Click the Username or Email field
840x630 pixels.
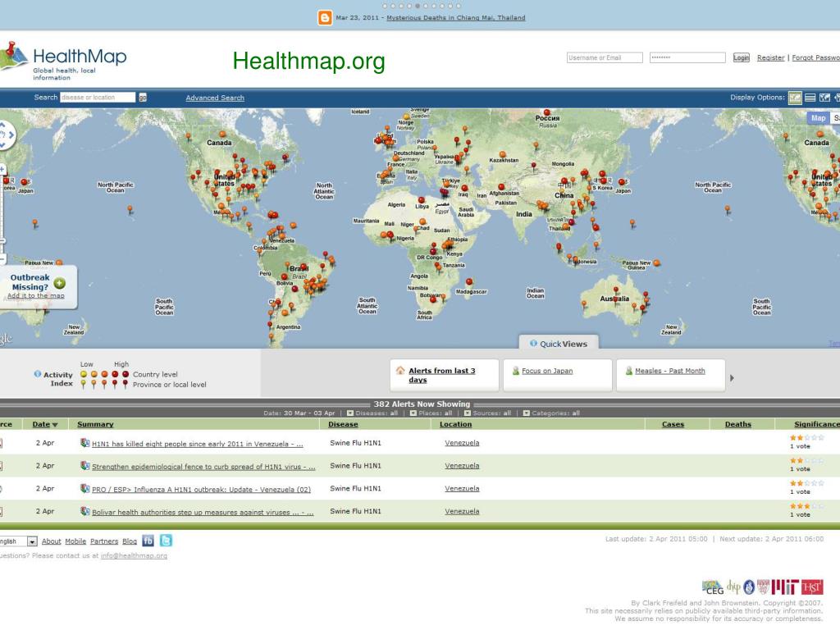(x=605, y=57)
